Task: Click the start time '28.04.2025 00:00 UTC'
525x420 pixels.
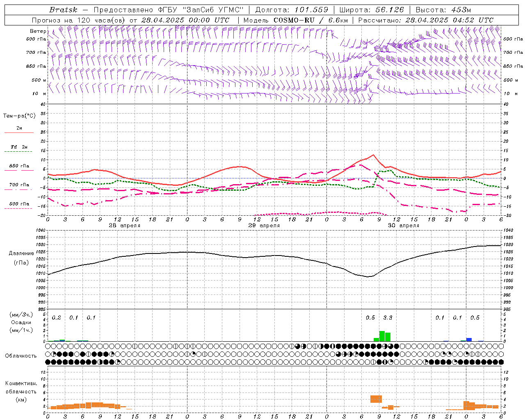Action: 185,20
